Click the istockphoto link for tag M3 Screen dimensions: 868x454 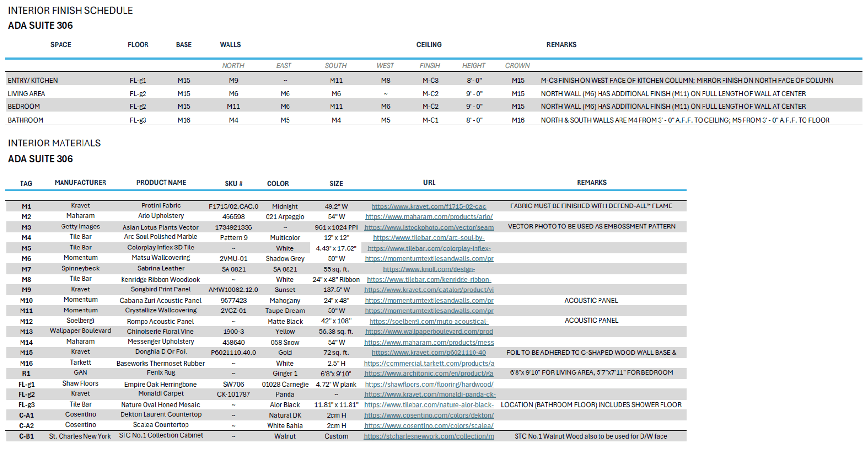pyautogui.click(x=428, y=227)
